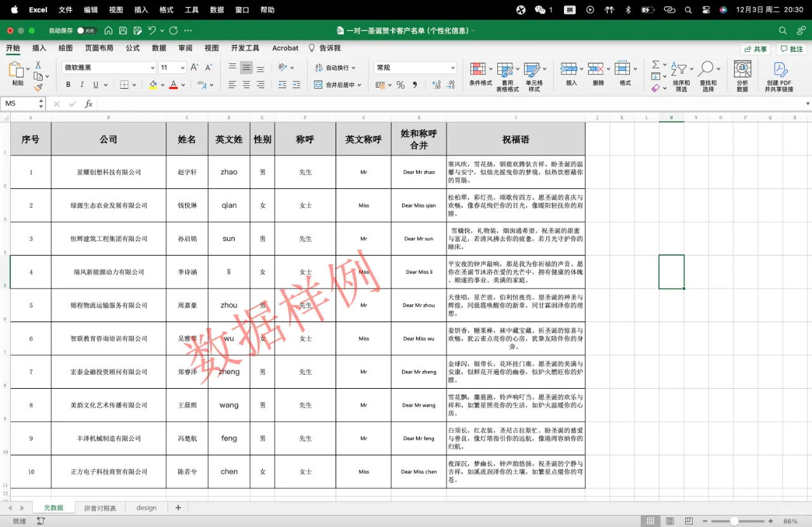This screenshot has height=527, width=812.
Task: Click the copy icon next to paste
Action: pos(38,77)
